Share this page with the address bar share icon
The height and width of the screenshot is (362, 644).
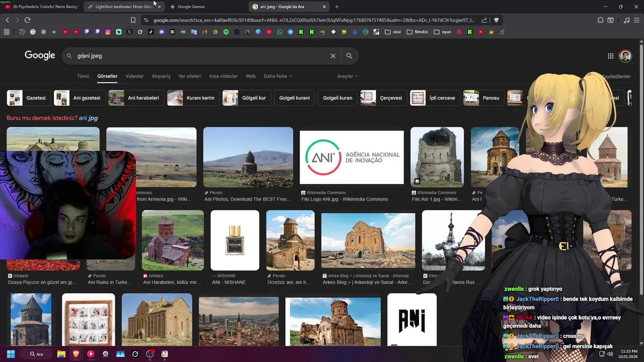tap(484, 20)
